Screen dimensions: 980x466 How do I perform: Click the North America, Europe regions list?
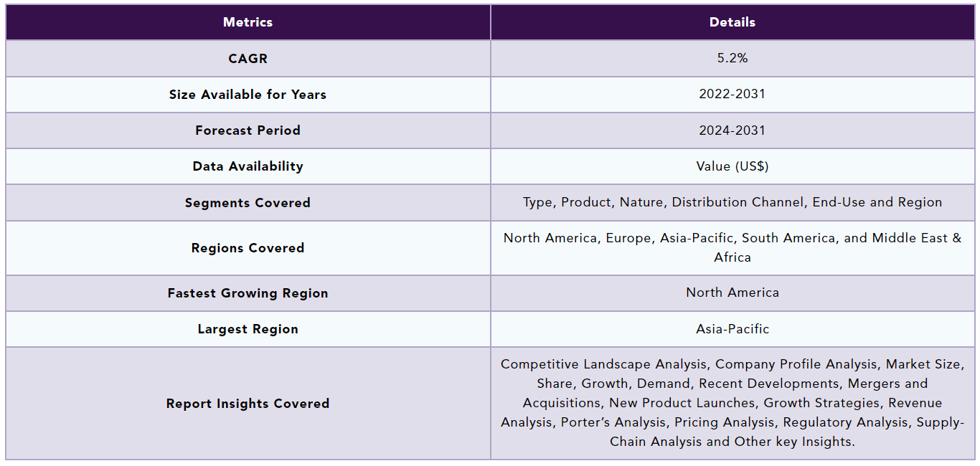click(732, 247)
